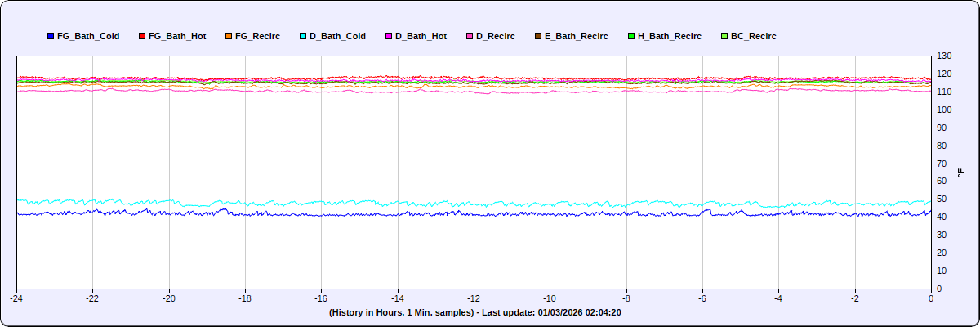Click the orange FG_Recirc legend swatch

229,37
